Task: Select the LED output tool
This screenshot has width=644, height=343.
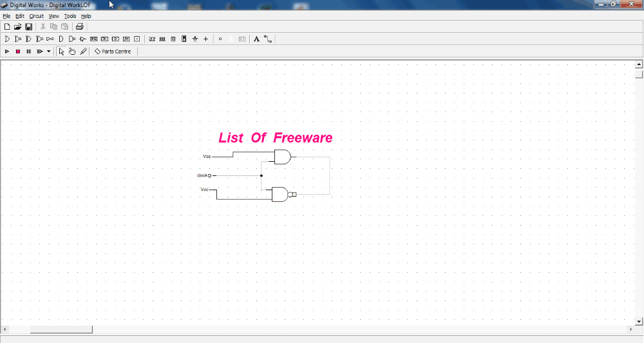Action: (220, 39)
